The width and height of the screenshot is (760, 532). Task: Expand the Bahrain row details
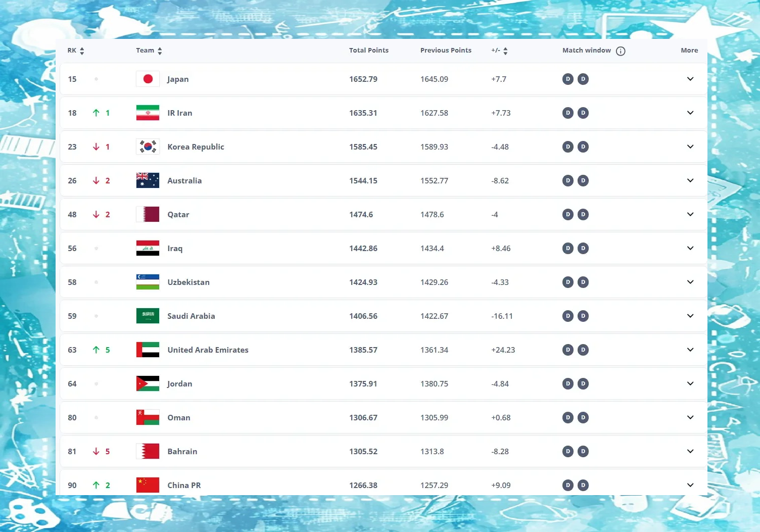click(x=690, y=452)
